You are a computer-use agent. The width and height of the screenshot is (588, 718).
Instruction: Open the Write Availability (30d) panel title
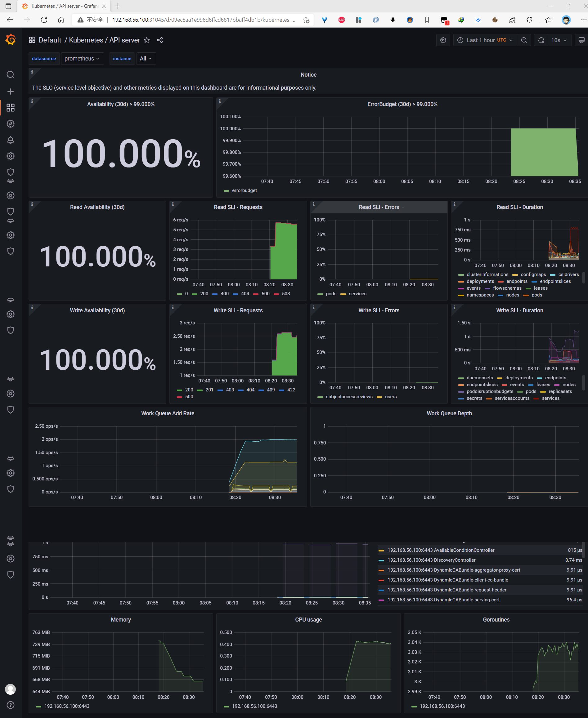pyautogui.click(x=97, y=310)
